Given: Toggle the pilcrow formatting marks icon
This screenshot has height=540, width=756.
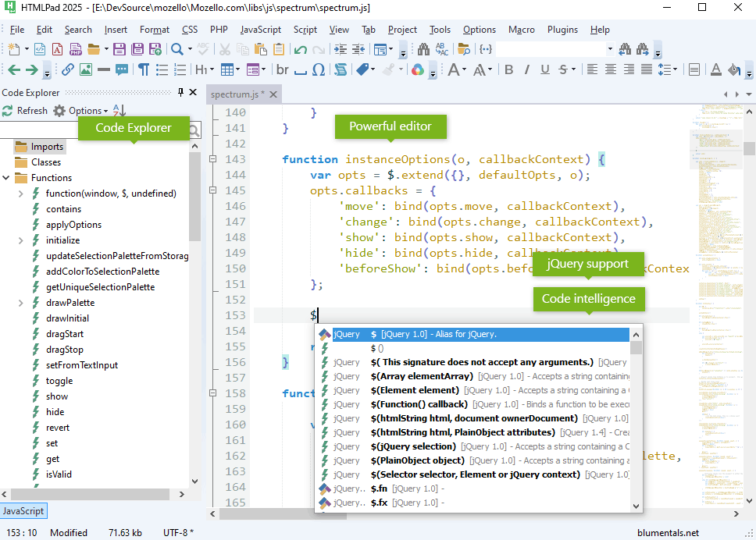Looking at the screenshot, I should pyautogui.click(x=142, y=69).
